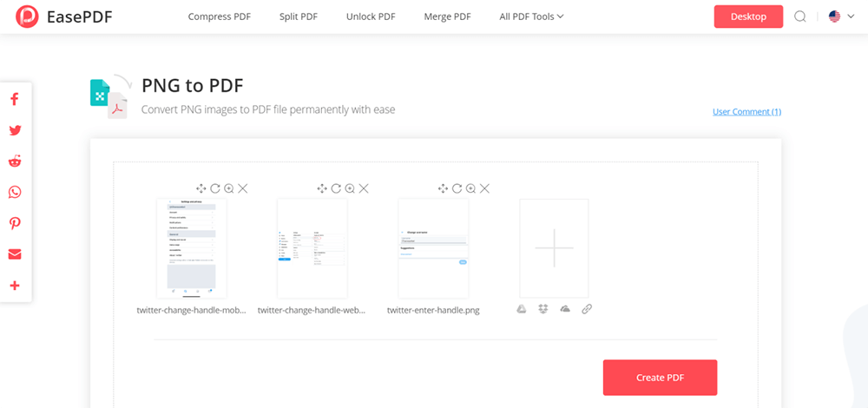Click the move icon above the third image

[x=443, y=188]
